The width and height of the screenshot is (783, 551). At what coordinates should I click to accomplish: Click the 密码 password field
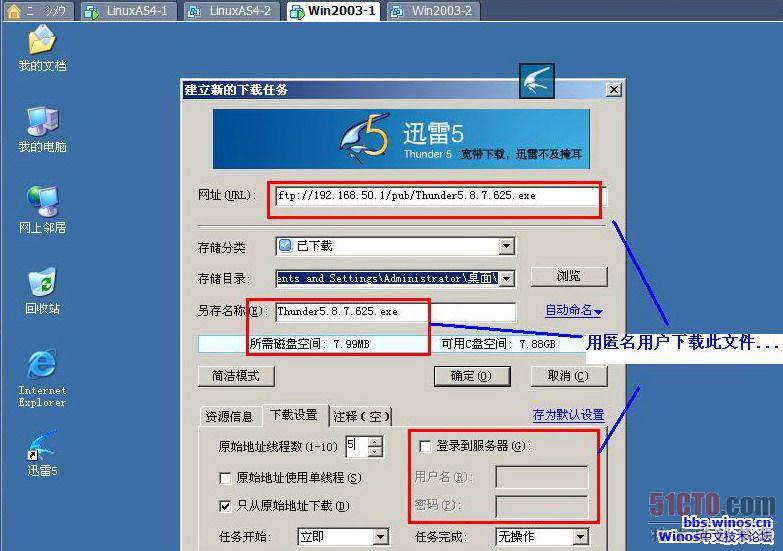pos(542,506)
